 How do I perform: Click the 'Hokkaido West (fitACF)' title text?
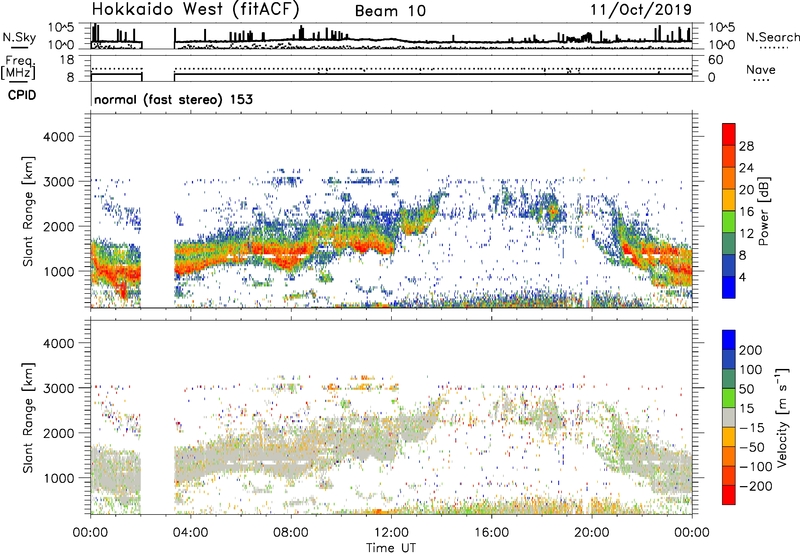[x=195, y=10]
